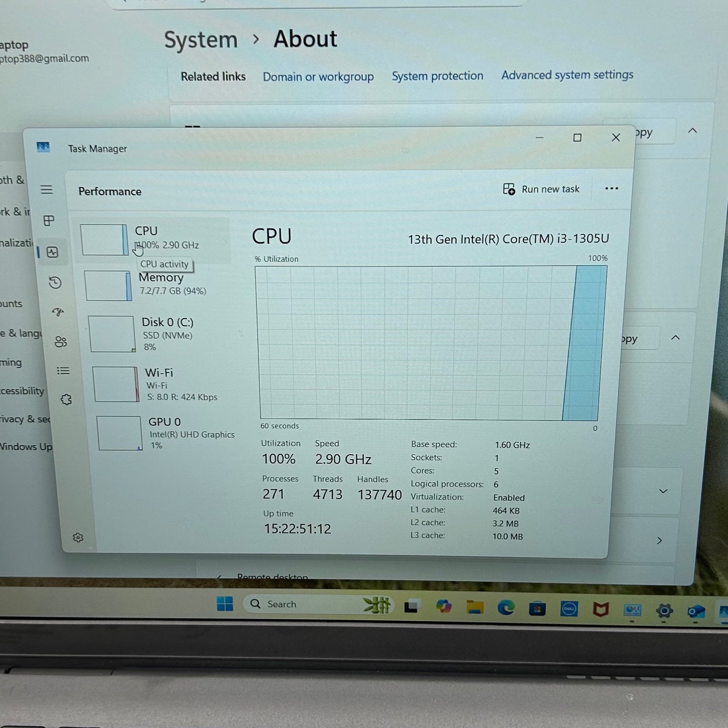The image size is (728, 728).
Task: Open Task Manager settings gear
Action: click(78, 537)
